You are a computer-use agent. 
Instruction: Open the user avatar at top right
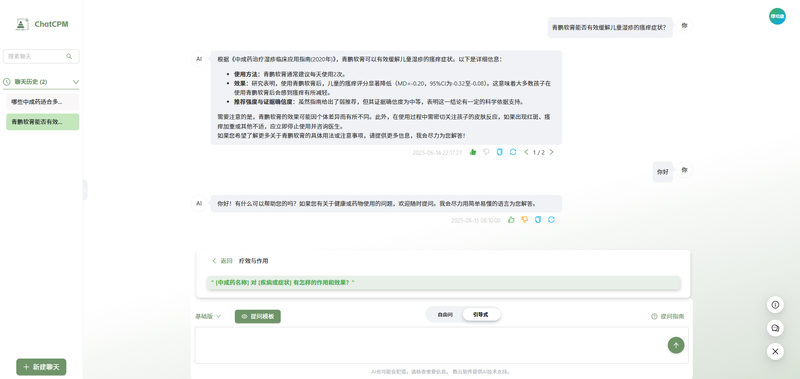click(777, 16)
